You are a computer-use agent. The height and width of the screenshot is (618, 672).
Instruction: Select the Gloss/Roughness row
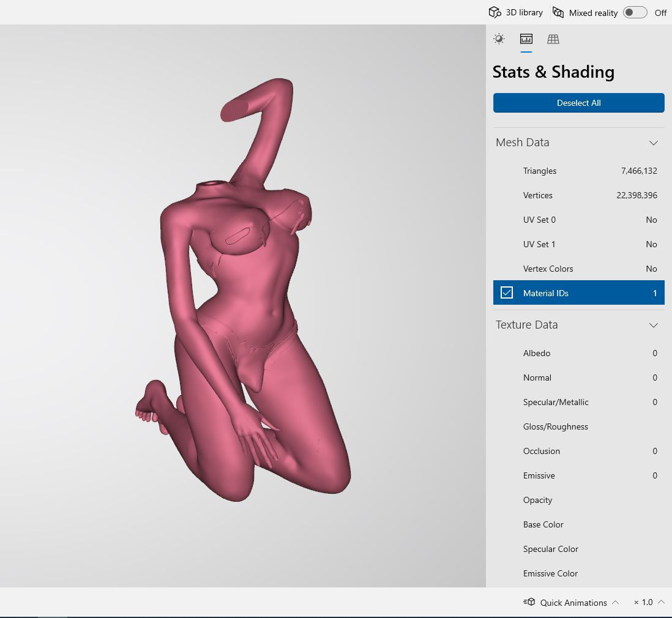(578, 426)
